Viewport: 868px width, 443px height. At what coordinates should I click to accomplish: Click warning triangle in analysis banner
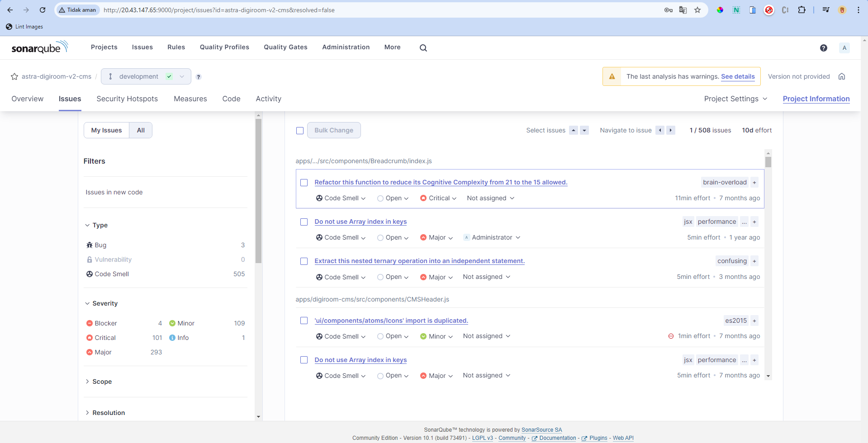click(612, 76)
